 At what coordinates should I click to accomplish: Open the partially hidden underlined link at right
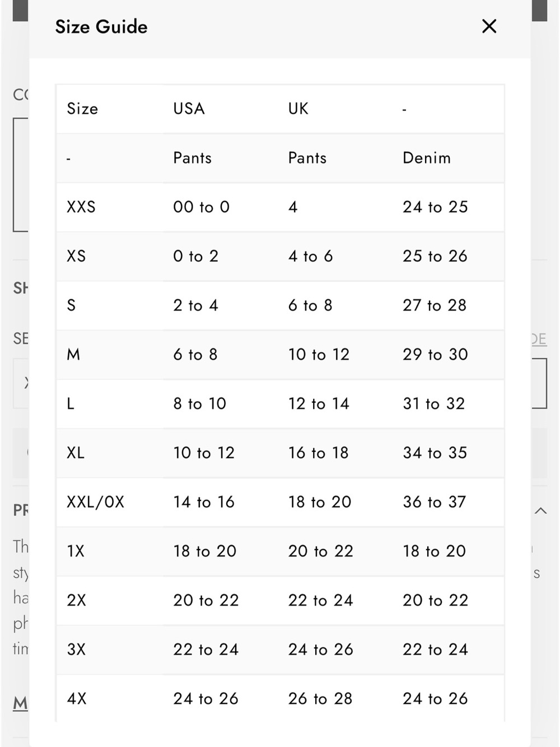tap(539, 339)
